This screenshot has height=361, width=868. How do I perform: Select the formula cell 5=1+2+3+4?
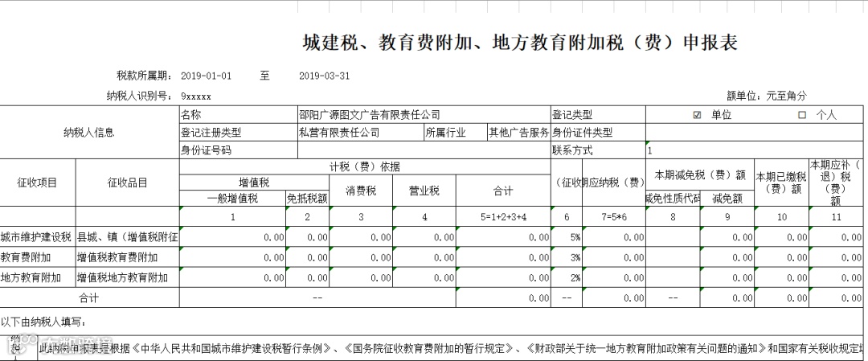click(503, 217)
